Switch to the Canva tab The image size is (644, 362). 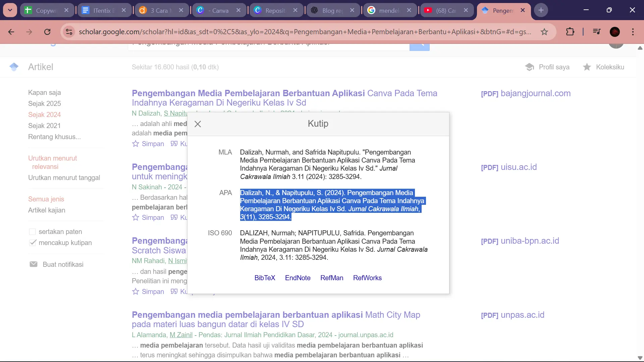[x=218, y=10]
